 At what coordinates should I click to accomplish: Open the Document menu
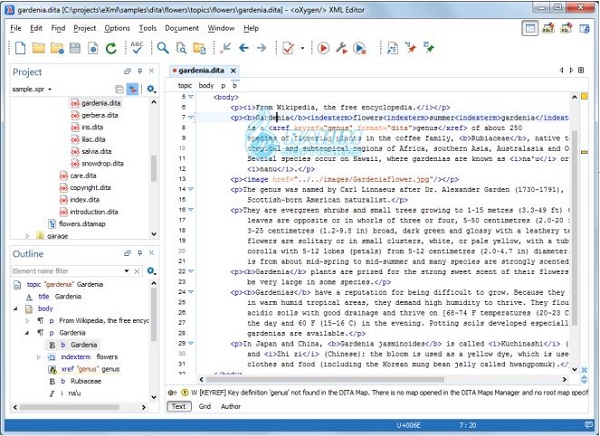[181, 28]
